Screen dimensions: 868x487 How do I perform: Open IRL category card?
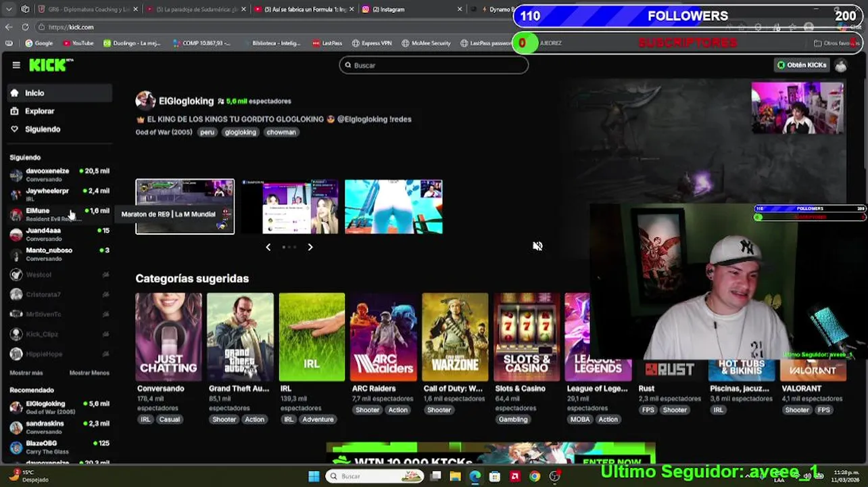click(312, 337)
